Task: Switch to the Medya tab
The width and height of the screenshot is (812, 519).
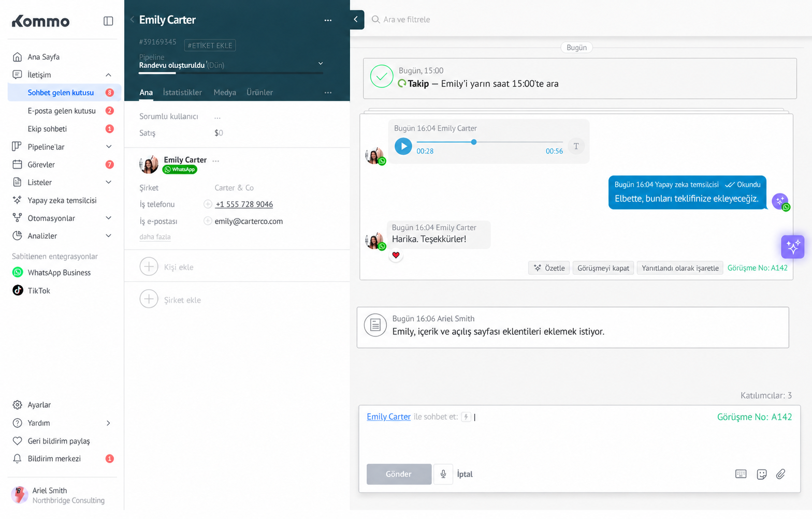Action: (225, 93)
